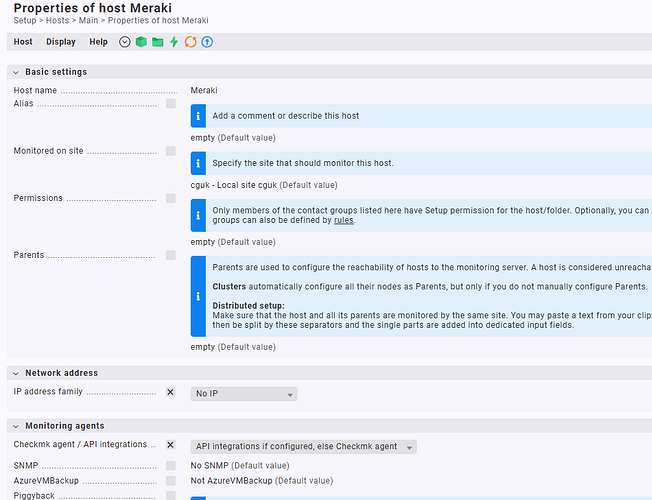Click the green lightning bolt icon

(174, 42)
